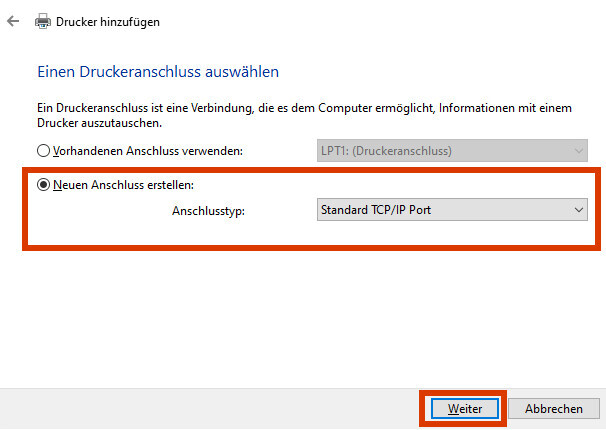This screenshot has width=606, height=430.
Task: Expand Anschlusstyp using its chevron arrow
Action: (579, 210)
